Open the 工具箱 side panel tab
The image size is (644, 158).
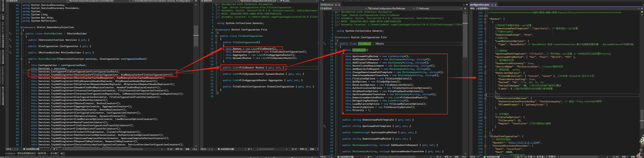pyautogui.click(x=3, y=17)
